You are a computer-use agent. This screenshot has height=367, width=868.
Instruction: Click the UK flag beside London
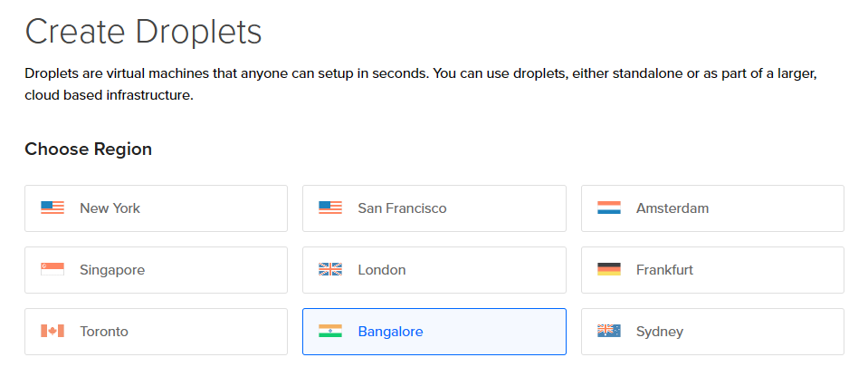click(x=330, y=270)
